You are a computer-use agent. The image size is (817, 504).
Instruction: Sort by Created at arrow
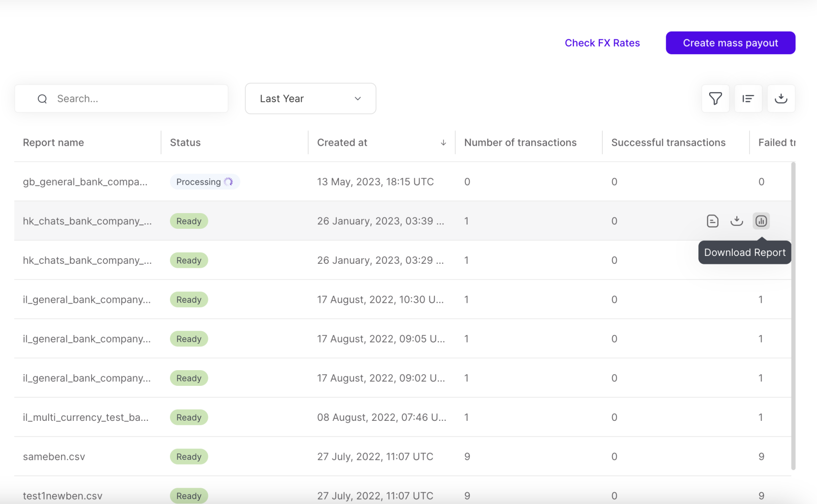point(443,143)
